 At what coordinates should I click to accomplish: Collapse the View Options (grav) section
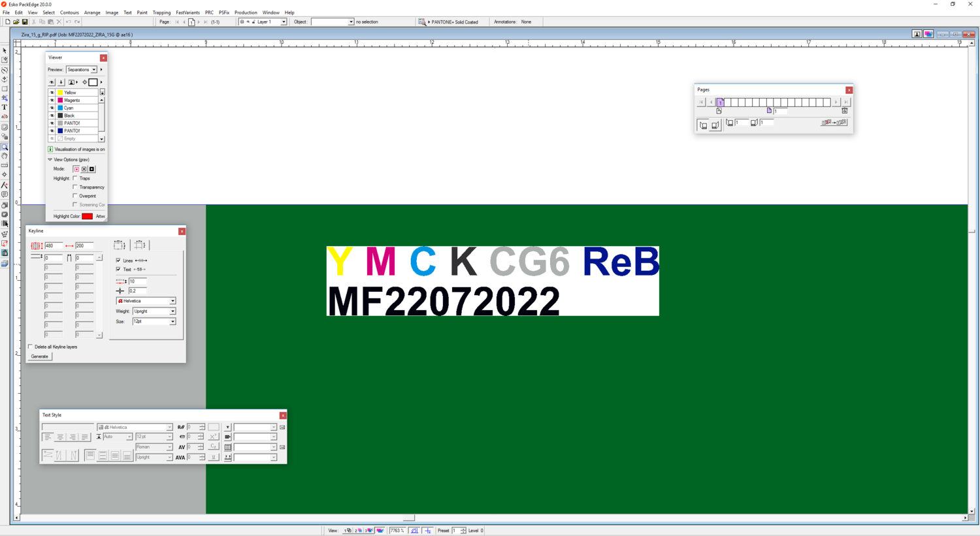pos(49,159)
